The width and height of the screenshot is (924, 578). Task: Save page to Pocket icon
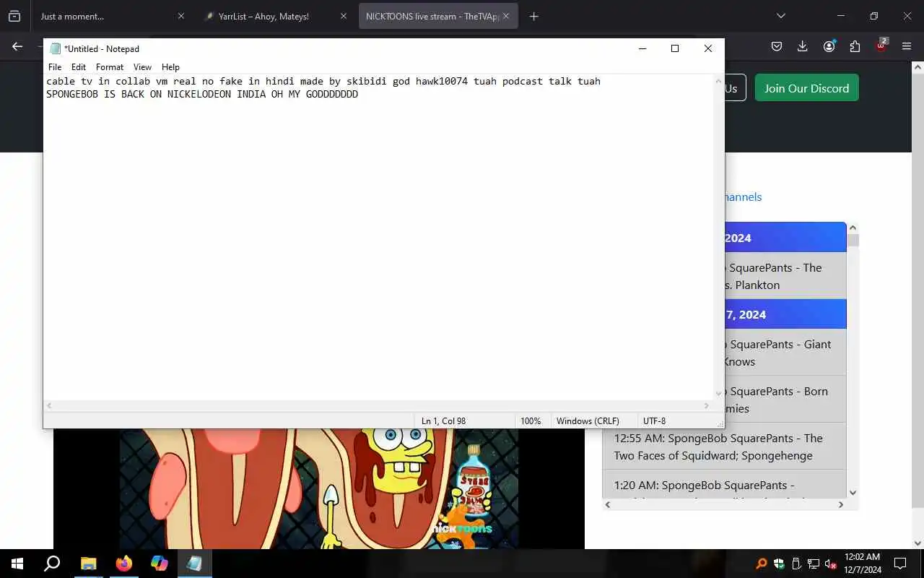[x=777, y=46]
